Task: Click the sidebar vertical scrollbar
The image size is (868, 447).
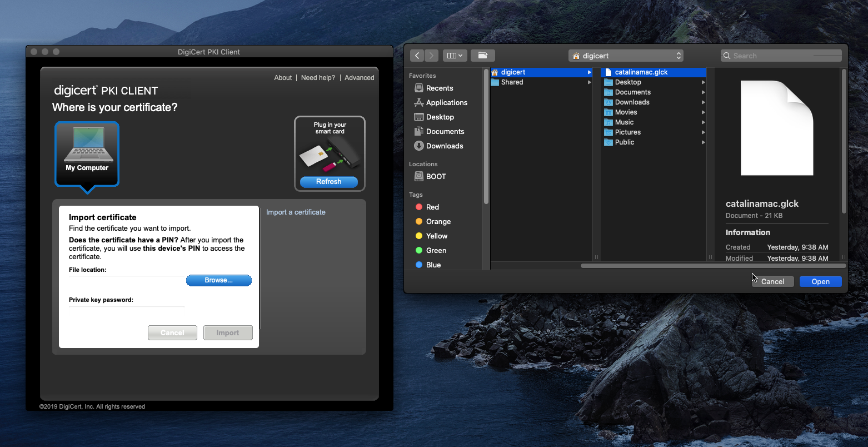Action: click(x=486, y=136)
